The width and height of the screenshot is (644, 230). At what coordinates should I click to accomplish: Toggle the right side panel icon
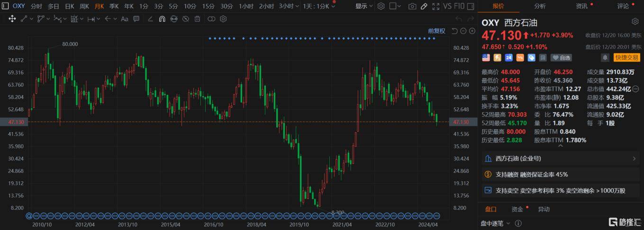(x=471, y=6)
